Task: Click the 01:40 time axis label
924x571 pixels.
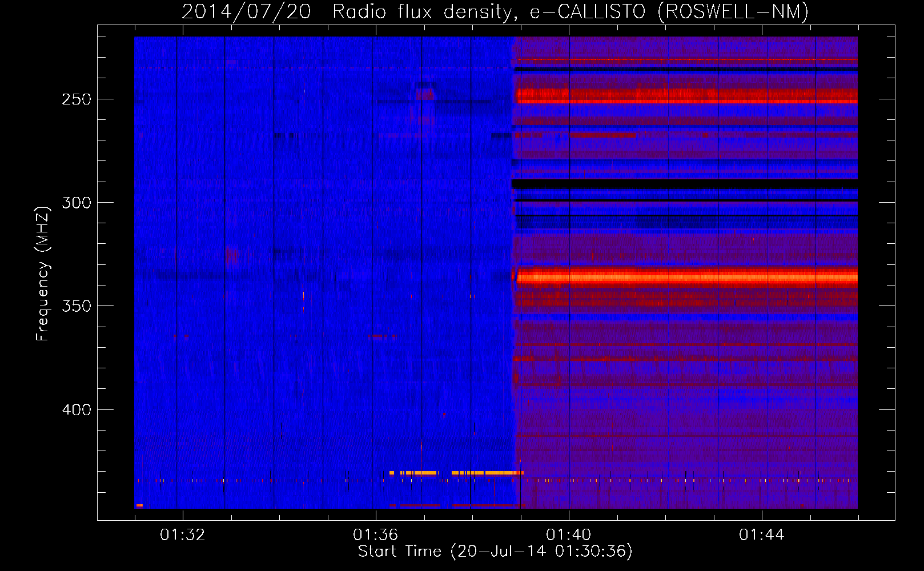Action: [568, 535]
